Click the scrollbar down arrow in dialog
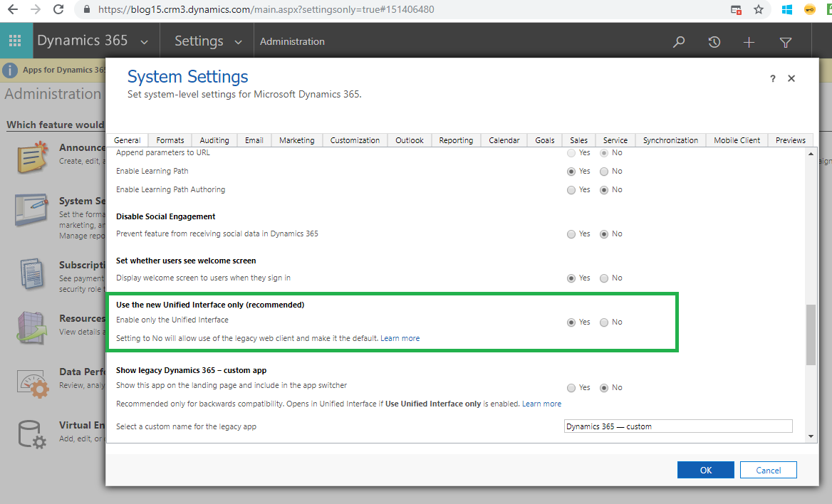Viewport: 832px width, 504px height. click(x=811, y=436)
